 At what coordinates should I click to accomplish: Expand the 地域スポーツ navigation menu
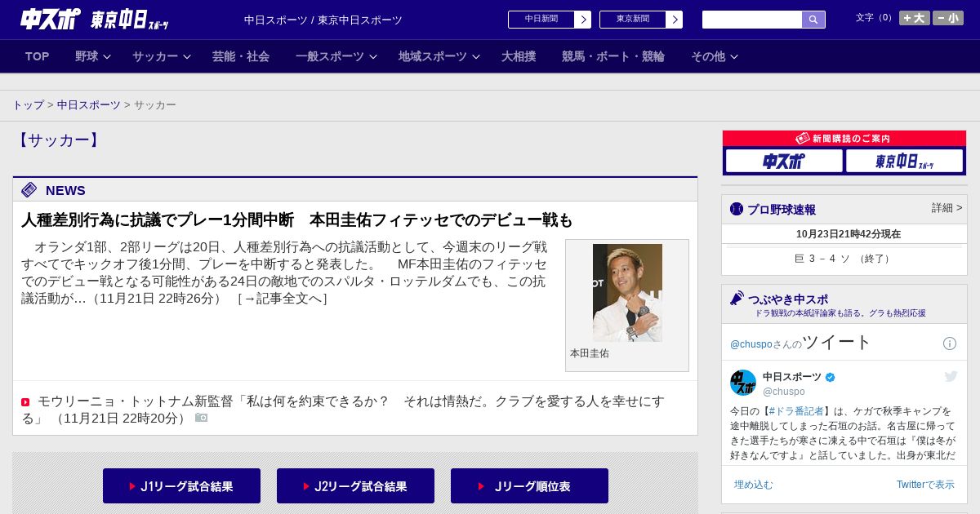coord(439,56)
